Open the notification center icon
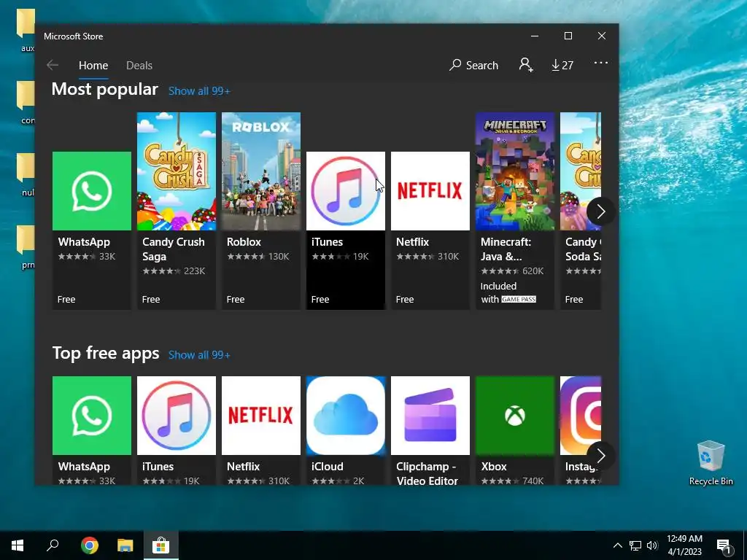The height and width of the screenshot is (560, 747). 724,546
